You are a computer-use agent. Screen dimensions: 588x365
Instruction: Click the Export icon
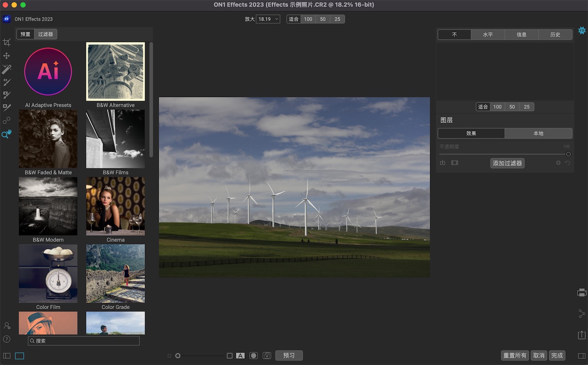tap(582, 335)
